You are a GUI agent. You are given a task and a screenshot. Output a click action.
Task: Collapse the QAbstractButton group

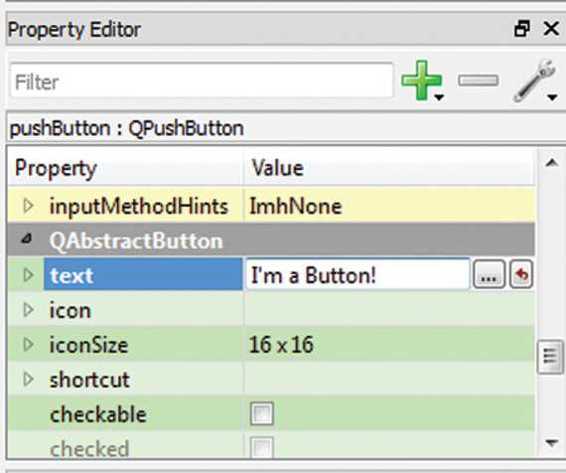point(27,239)
